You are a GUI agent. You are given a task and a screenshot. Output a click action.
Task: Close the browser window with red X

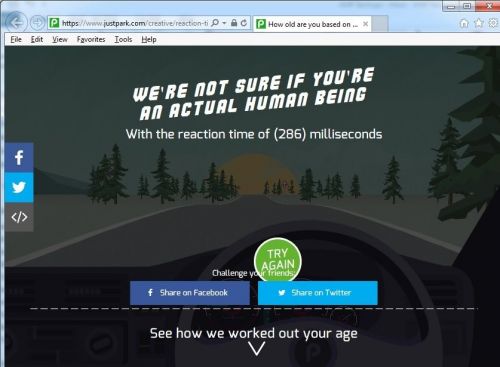click(x=489, y=6)
